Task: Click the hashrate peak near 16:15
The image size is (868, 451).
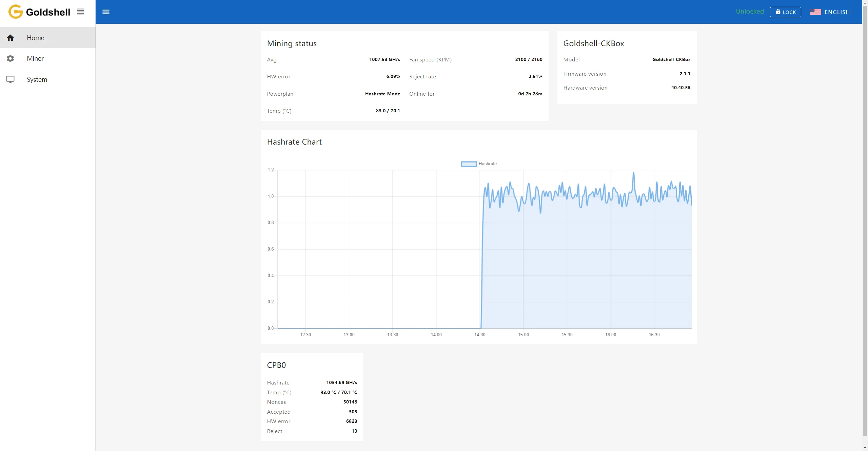Action: [633, 173]
